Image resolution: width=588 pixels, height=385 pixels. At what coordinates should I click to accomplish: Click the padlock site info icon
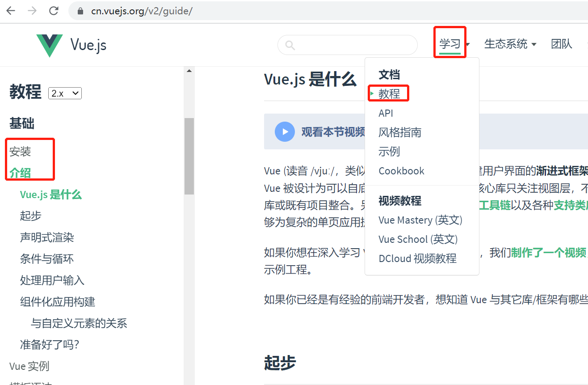pyautogui.click(x=81, y=11)
